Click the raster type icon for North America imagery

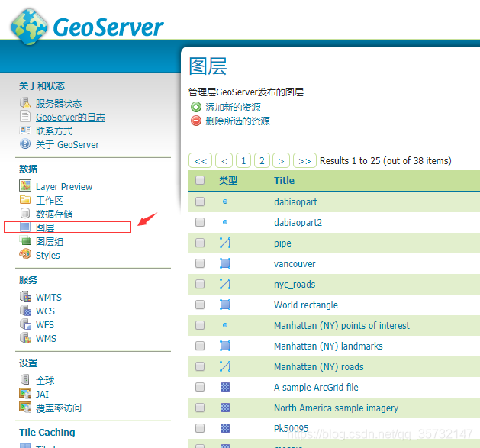tap(225, 408)
